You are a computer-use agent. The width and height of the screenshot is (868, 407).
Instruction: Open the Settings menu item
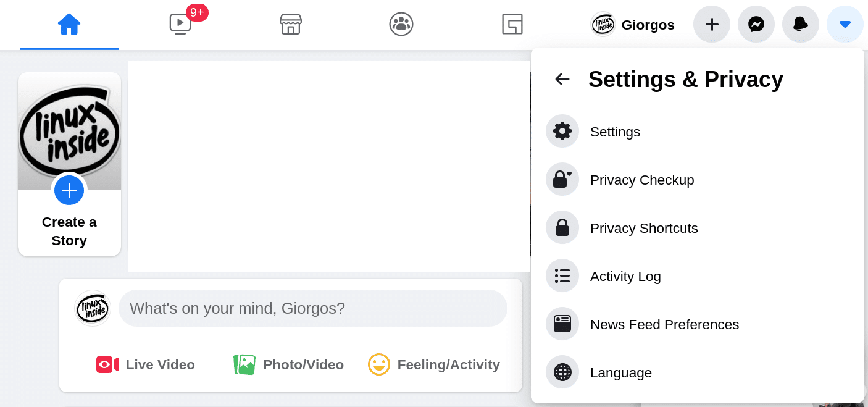click(698, 132)
